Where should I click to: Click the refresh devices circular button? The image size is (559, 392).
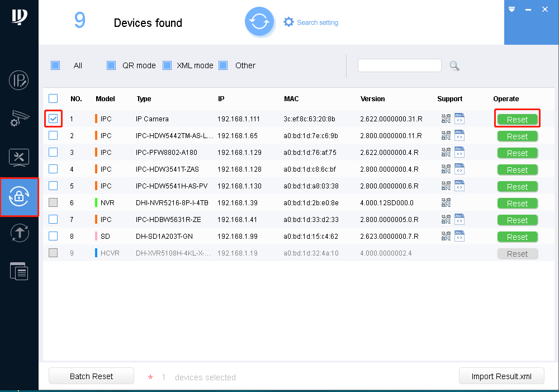259,22
